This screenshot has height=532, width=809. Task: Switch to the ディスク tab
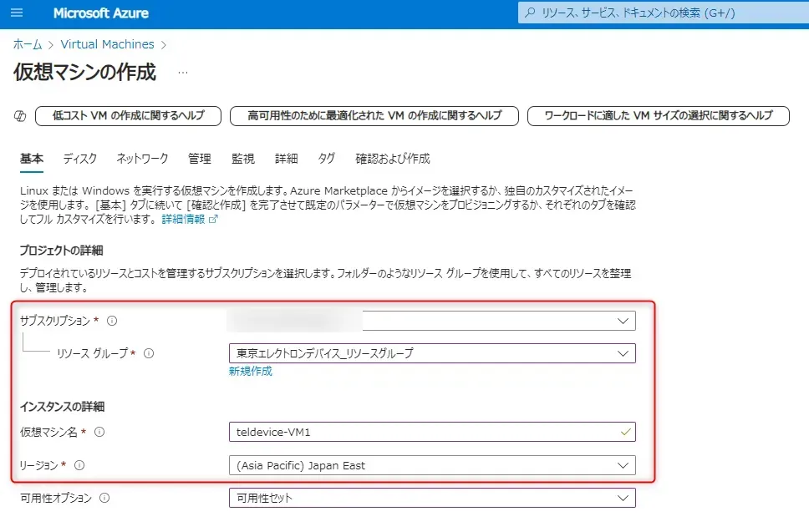tap(80, 159)
